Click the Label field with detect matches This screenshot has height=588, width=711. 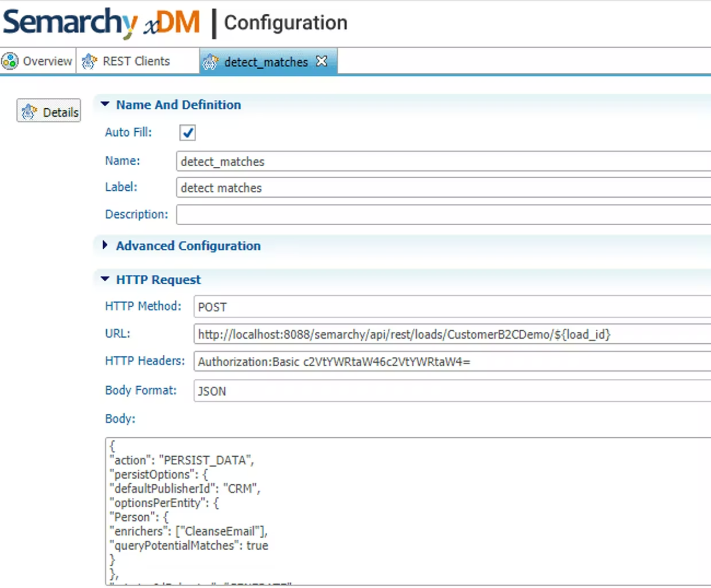[x=443, y=187]
